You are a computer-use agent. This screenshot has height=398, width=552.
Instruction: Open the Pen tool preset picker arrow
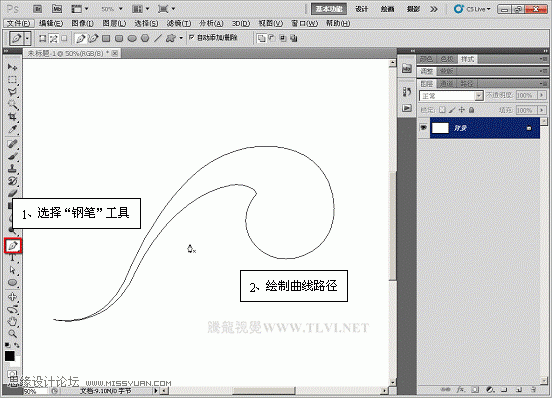pyautogui.click(x=27, y=38)
